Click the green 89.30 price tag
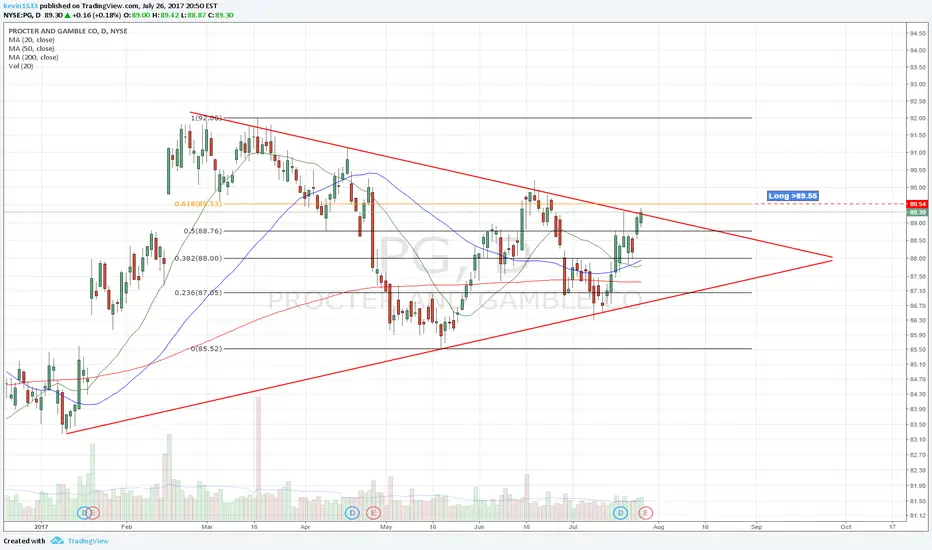932x550 pixels. pos(917,212)
